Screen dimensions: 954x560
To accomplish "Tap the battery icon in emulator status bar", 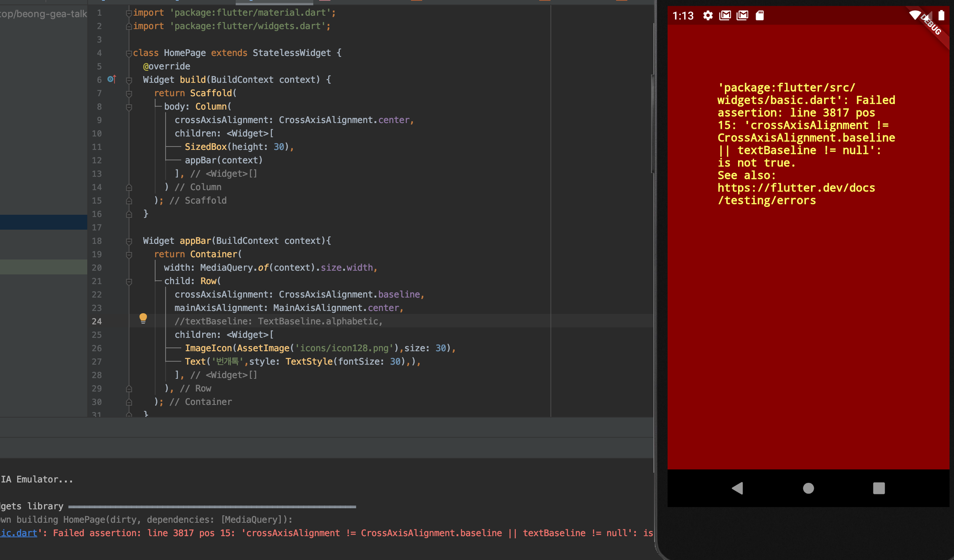I will tap(941, 16).
